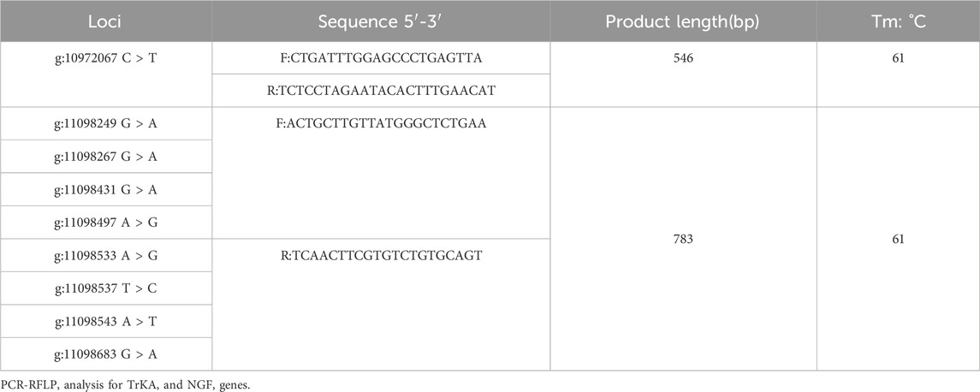Select product length value 783
This screenshot has width=980, height=392.
tap(683, 239)
